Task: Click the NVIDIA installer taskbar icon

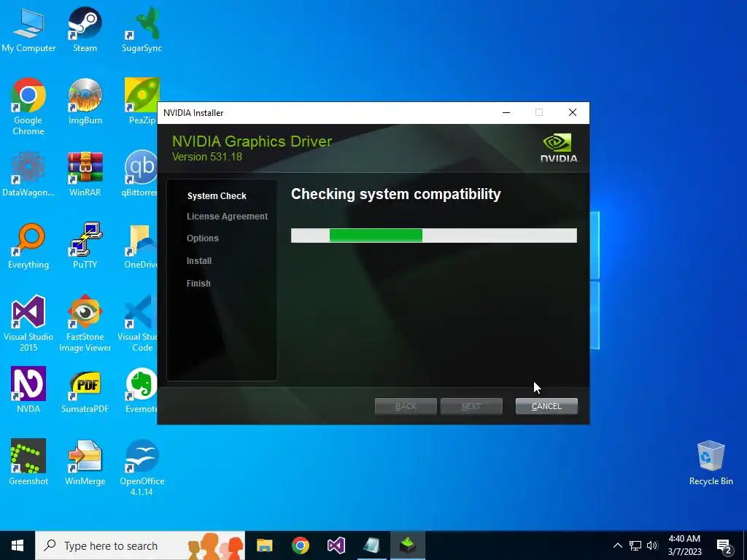Action: [x=408, y=545]
